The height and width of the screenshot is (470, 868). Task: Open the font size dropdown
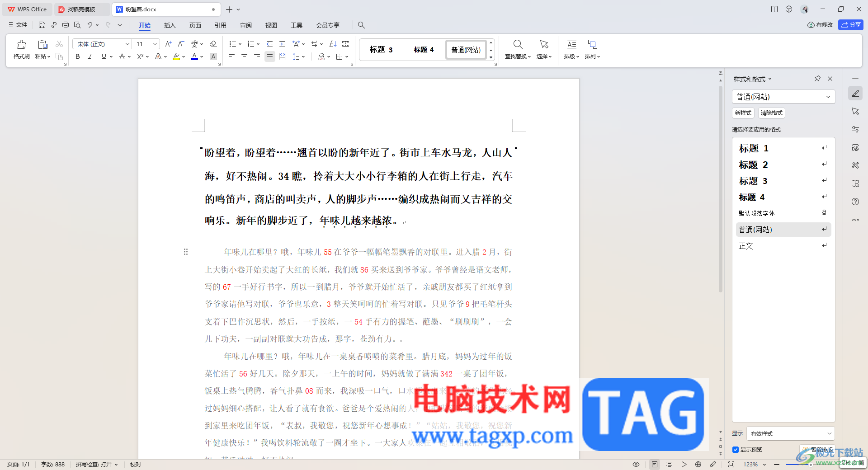click(155, 44)
